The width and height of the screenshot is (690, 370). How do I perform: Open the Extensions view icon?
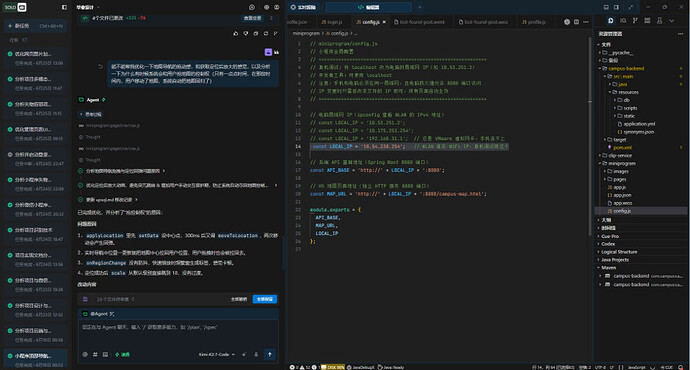coord(647,21)
